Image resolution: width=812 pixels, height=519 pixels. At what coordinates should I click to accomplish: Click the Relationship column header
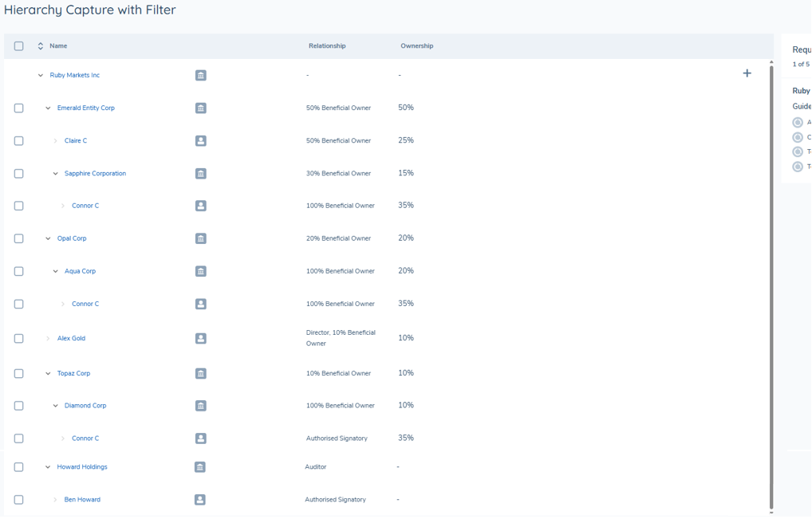coord(327,46)
